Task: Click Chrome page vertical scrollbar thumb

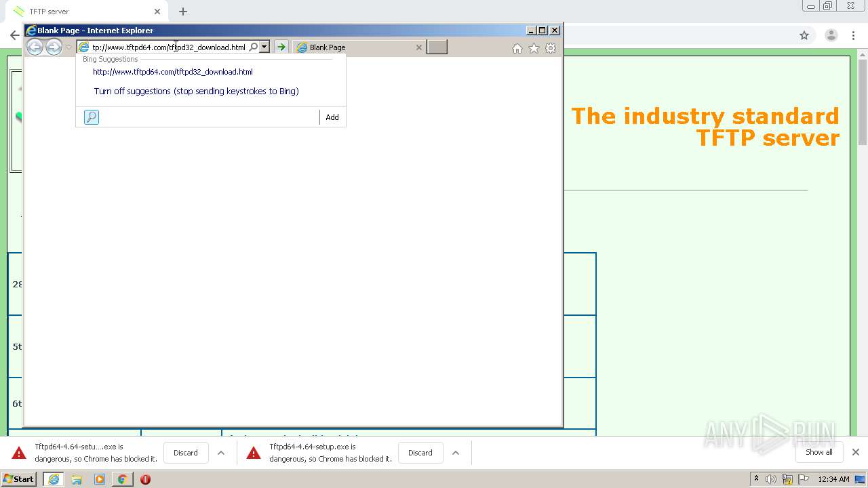Action: click(863, 102)
